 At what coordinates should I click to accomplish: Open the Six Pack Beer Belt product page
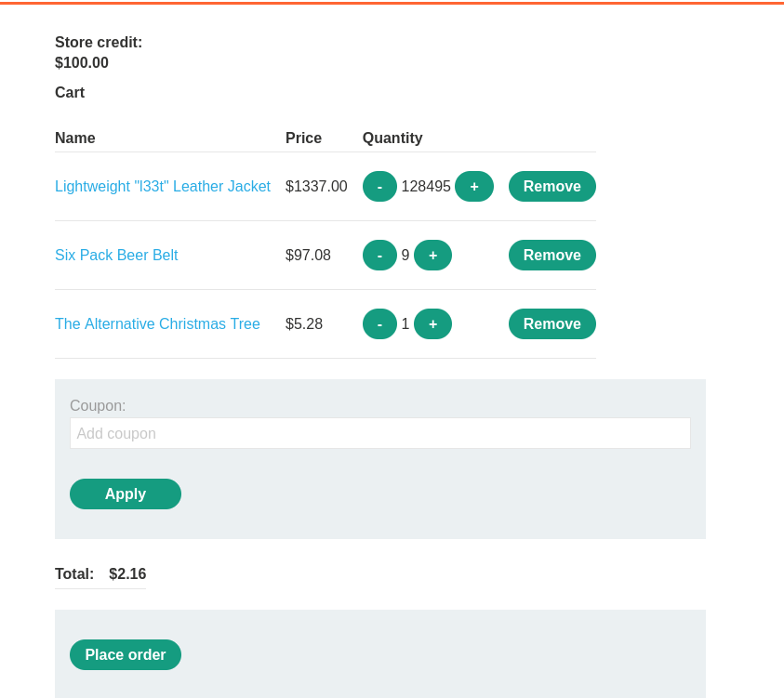click(x=116, y=256)
